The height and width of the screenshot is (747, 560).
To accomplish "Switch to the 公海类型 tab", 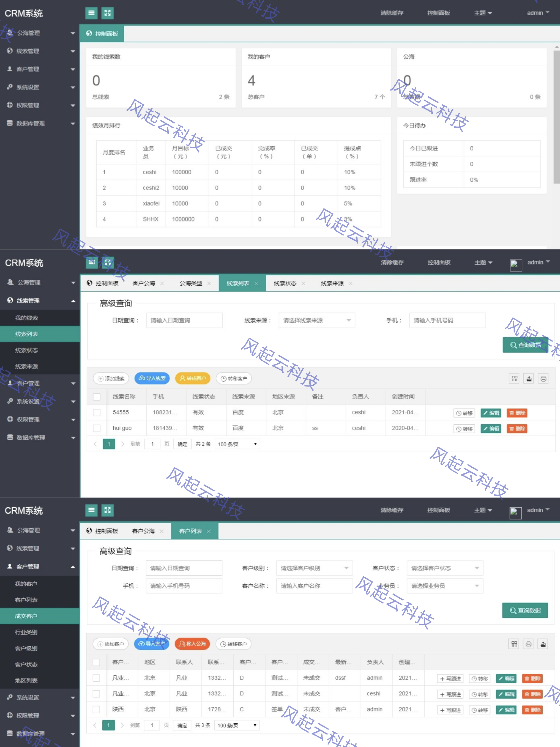I will click(x=191, y=283).
